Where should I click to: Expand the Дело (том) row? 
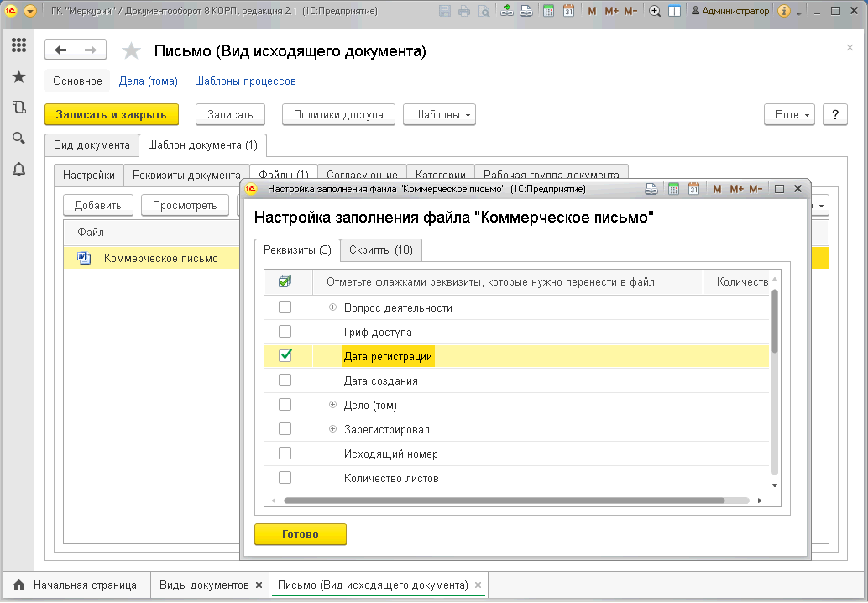(x=332, y=405)
